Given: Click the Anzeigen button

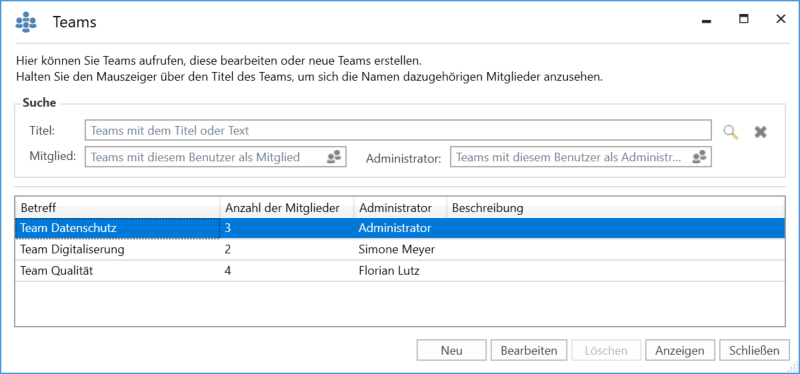Looking at the screenshot, I should pyautogui.click(x=680, y=351).
